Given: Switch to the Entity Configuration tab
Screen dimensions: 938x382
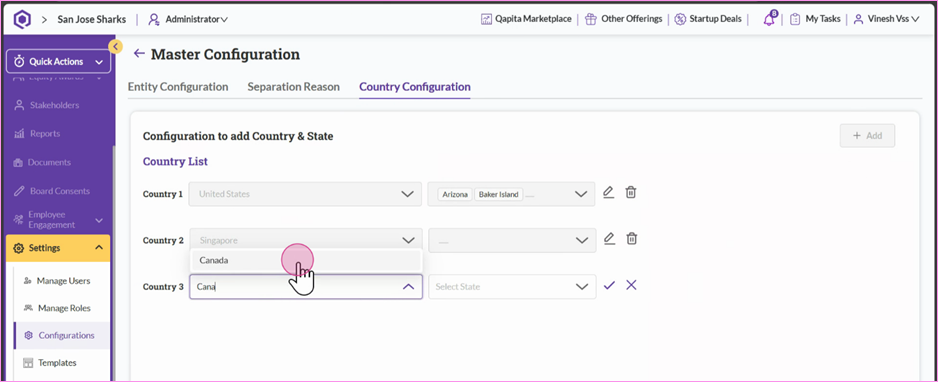Looking at the screenshot, I should coord(178,87).
